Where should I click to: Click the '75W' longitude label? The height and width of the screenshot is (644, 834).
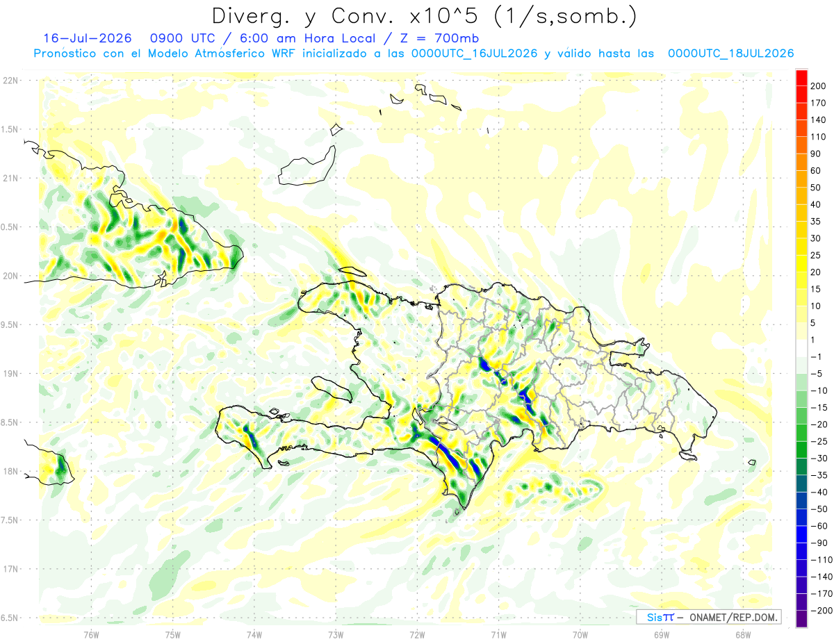click(x=173, y=635)
